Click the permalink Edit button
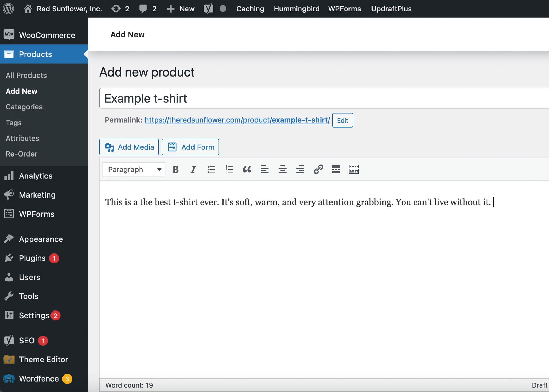549x392 pixels. tap(342, 120)
